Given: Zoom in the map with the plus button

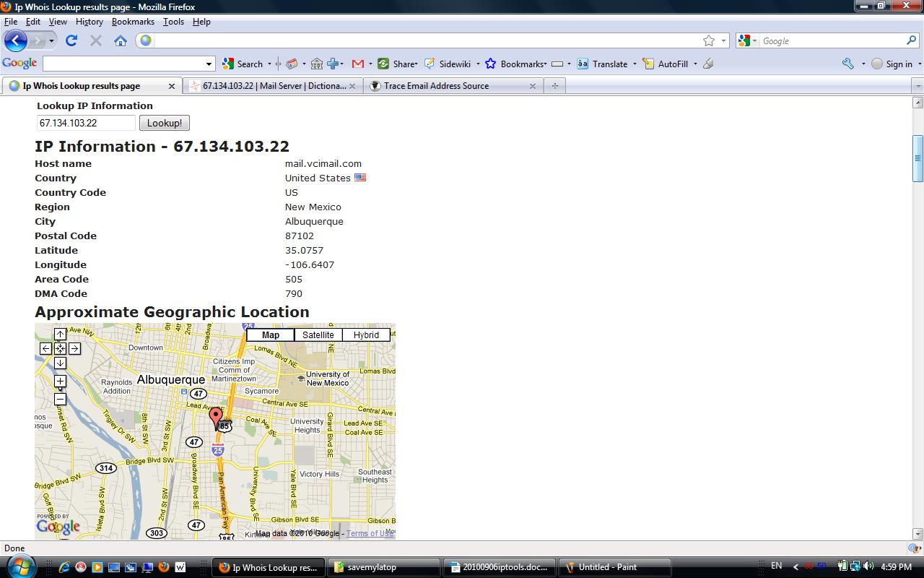Looking at the screenshot, I should [60, 381].
